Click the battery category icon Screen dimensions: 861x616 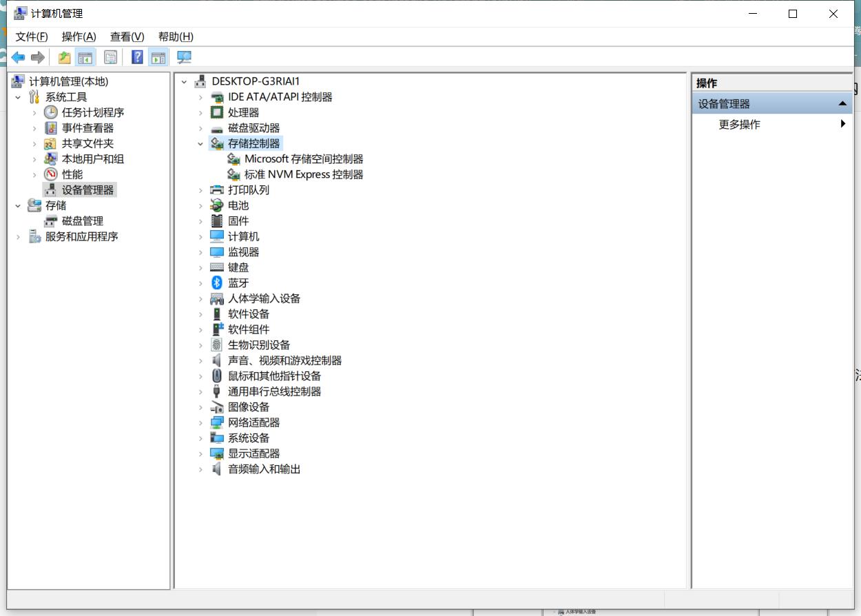[217, 205]
